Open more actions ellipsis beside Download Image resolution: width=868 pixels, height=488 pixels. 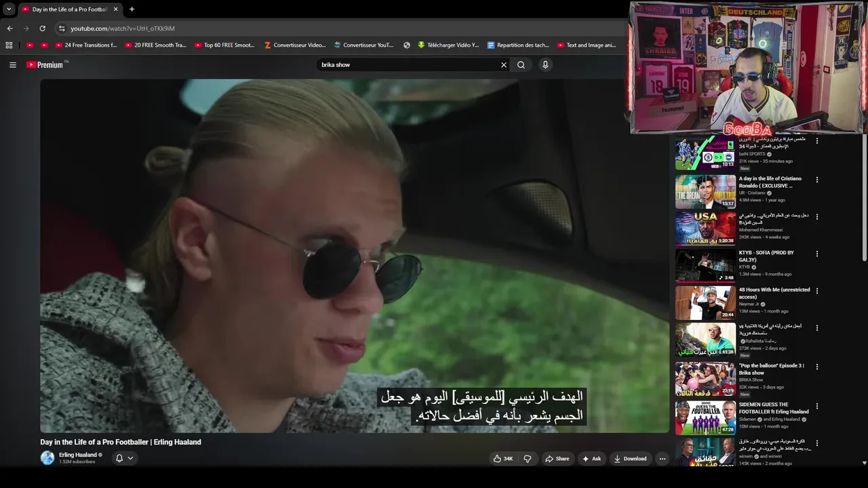663,459
